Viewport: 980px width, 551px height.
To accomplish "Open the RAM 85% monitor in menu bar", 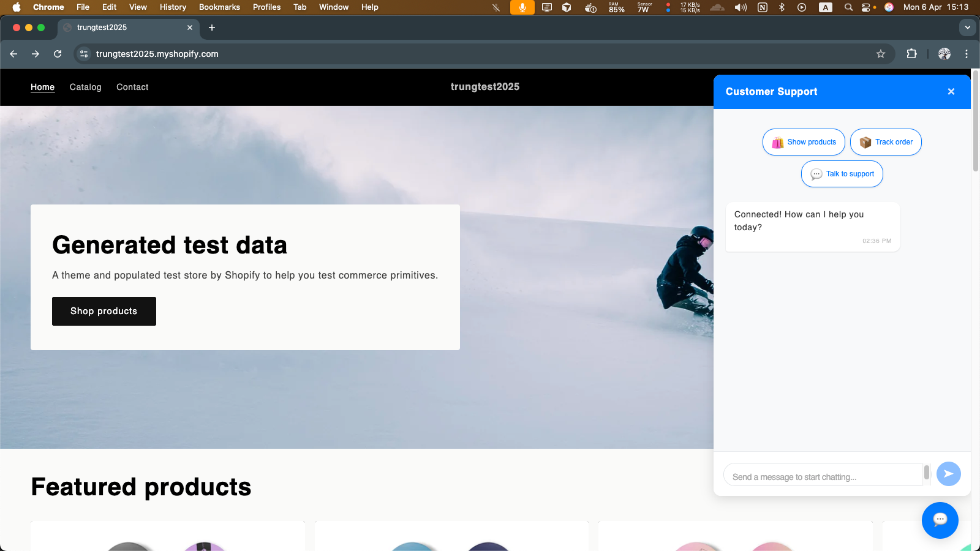I will (x=617, y=7).
